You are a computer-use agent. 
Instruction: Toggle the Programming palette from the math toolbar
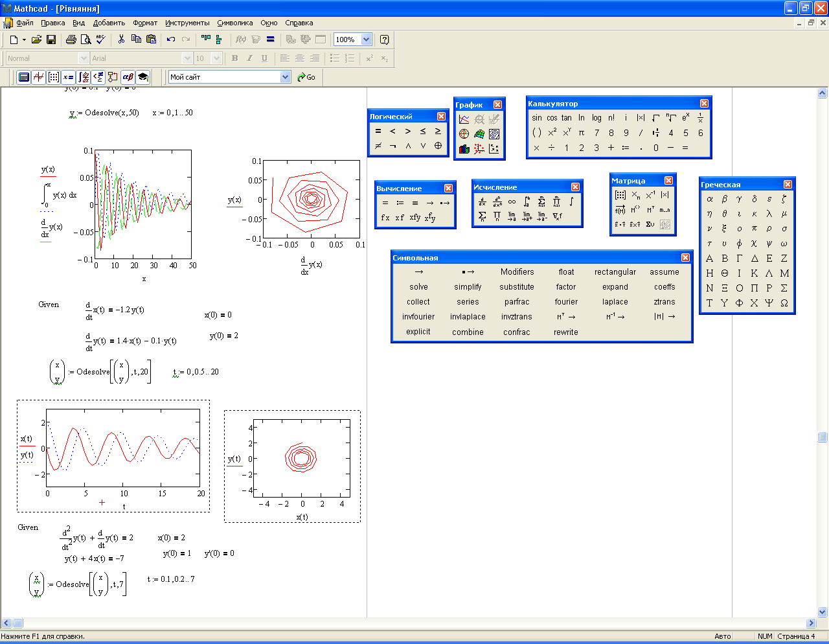coord(113,77)
